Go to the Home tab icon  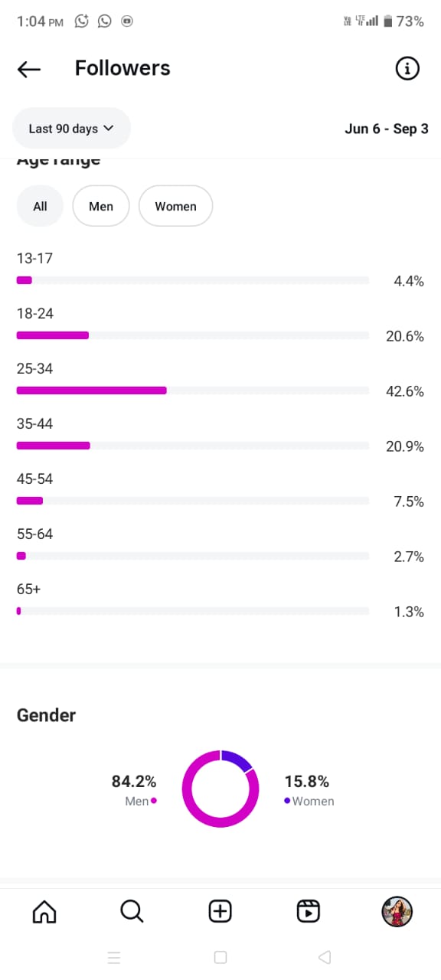[x=44, y=911]
